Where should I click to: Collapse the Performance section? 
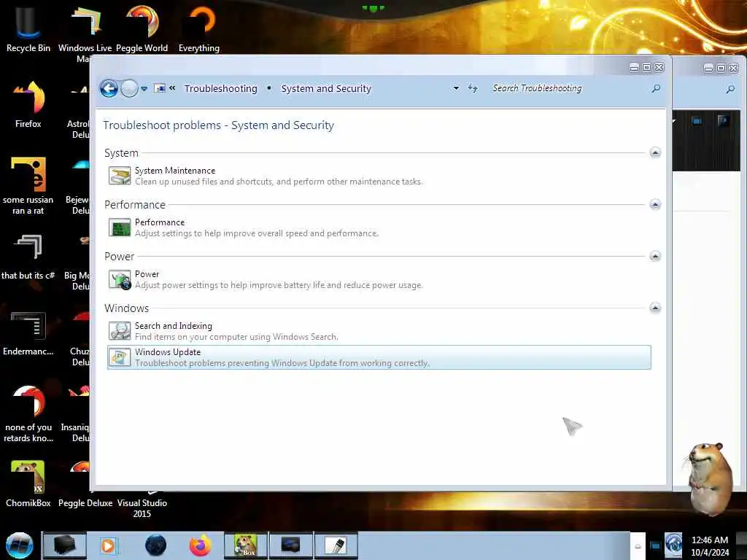click(x=655, y=205)
